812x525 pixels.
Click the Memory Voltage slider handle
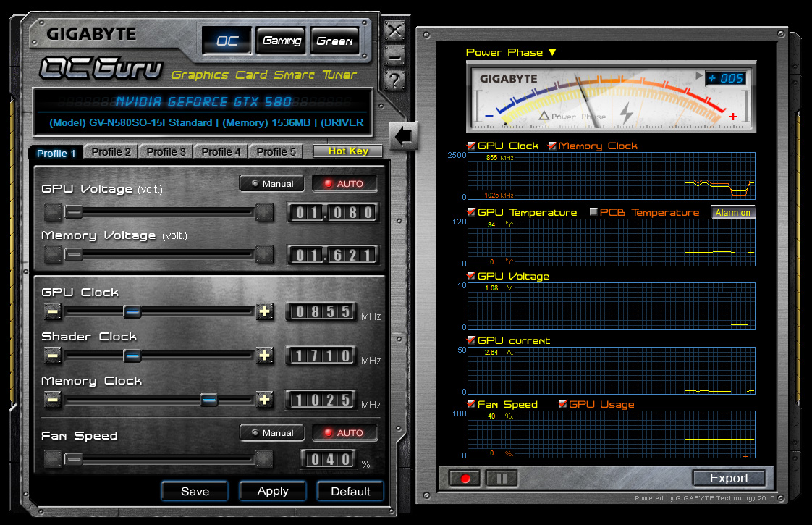(x=74, y=254)
